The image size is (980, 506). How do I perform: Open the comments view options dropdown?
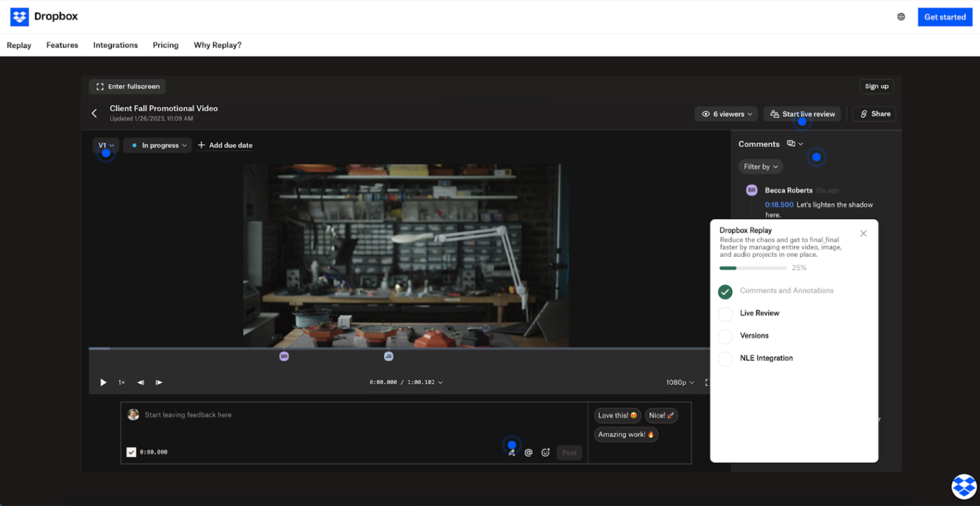(x=795, y=144)
